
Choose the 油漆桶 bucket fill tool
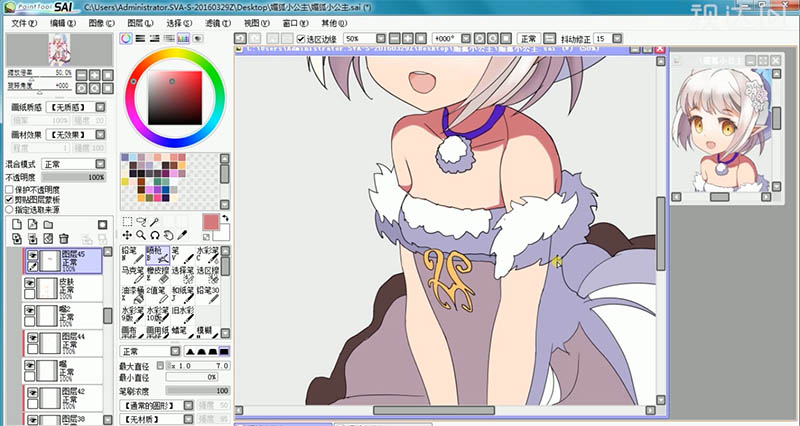point(133,294)
